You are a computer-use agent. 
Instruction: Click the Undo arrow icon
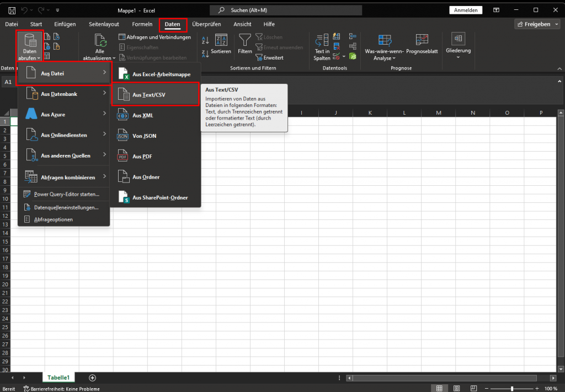[24, 10]
